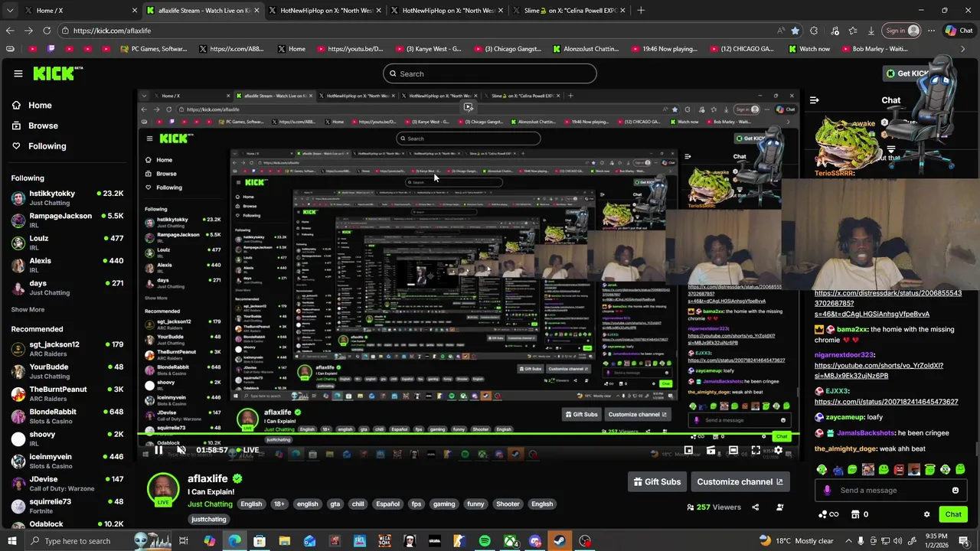Screen dimensions: 980x551
Task: Open nigarnextdoor323's youtube shorts link
Action: [x=879, y=371]
